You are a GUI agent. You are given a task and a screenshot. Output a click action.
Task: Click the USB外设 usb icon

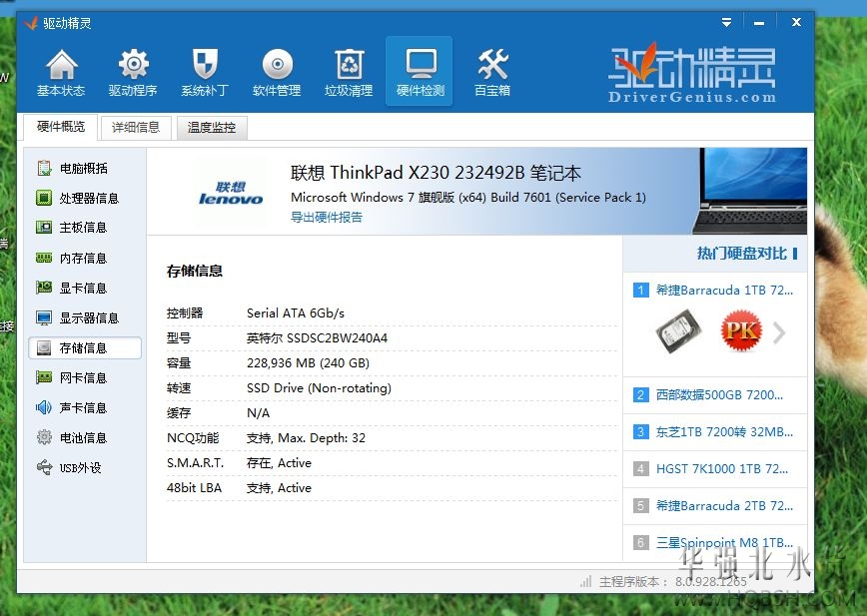[x=44, y=467]
